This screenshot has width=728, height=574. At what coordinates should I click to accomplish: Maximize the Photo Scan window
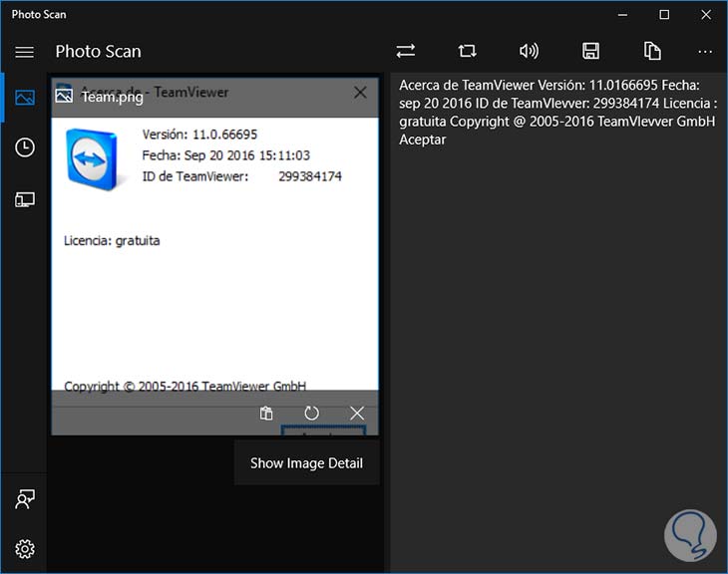664,15
